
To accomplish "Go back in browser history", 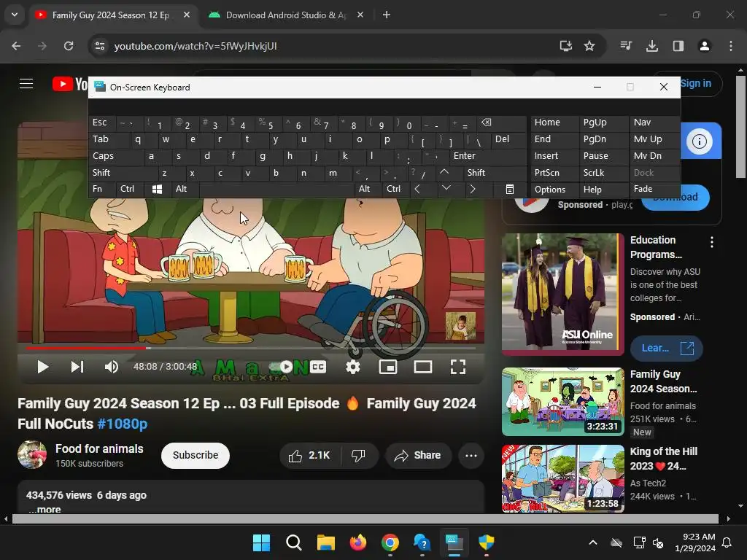I will [16, 46].
